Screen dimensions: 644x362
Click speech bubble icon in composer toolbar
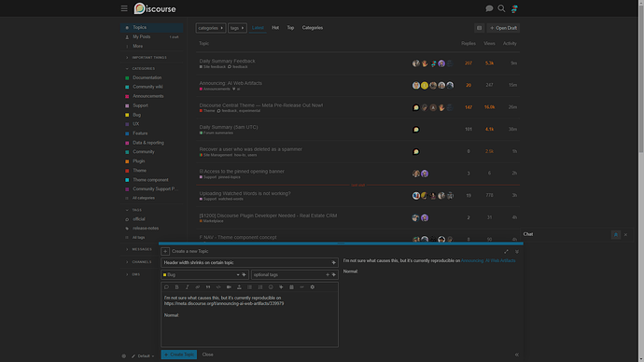[x=166, y=286]
